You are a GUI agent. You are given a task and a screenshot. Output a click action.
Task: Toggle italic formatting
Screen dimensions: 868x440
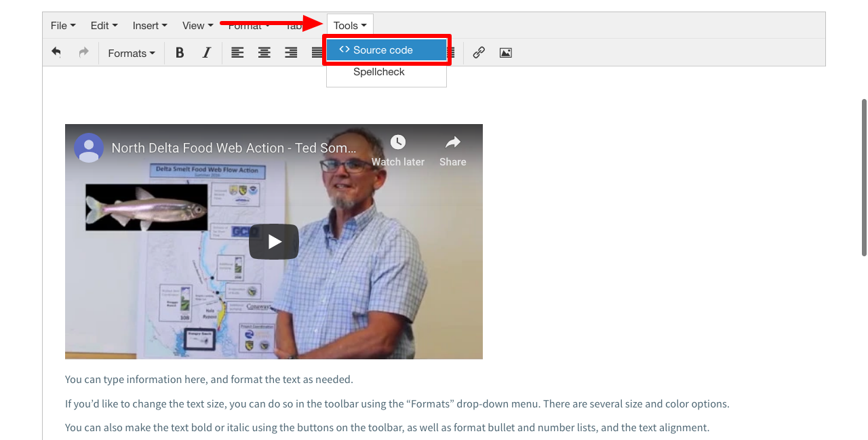coord(207,53)
